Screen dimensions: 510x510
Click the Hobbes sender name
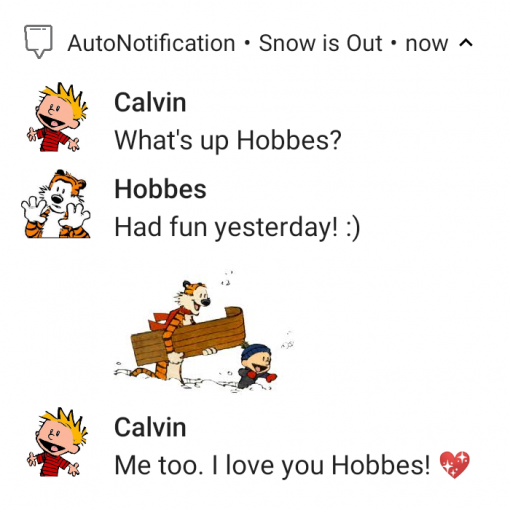click(x=160, y=189)
